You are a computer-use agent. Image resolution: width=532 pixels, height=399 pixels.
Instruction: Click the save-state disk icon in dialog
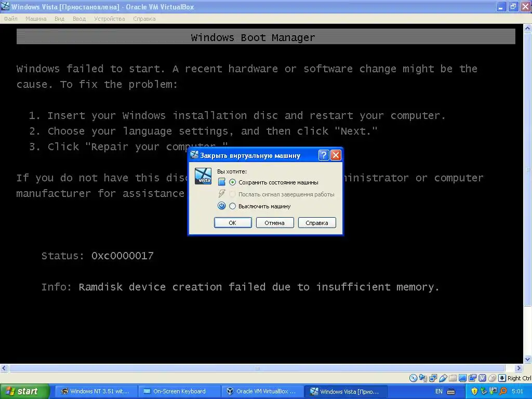(221, 182)
